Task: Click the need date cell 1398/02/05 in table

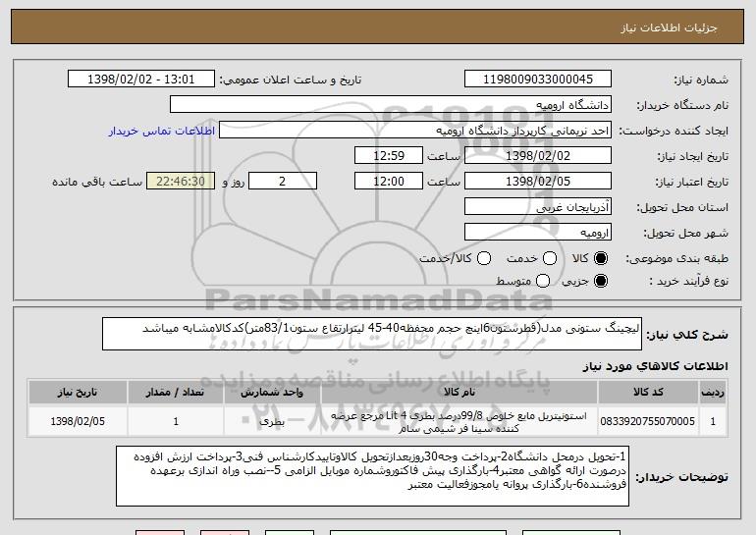Action: 78,421
